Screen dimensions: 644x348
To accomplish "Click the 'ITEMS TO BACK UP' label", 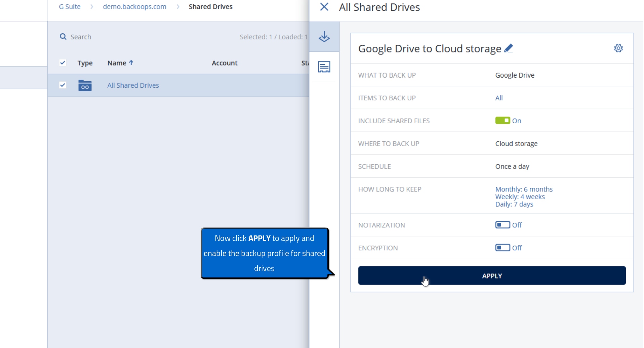I will point(387,98).
